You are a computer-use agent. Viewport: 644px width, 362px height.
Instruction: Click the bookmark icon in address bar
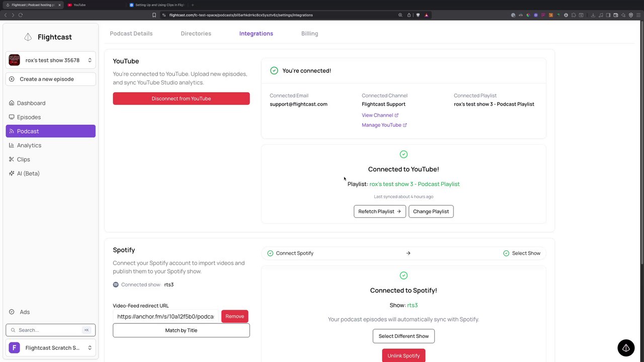[x=154, y=15]
